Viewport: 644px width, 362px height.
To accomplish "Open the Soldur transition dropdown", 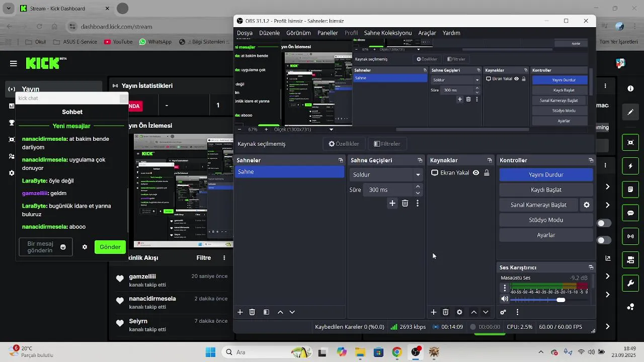I will pyautogui.click(x=386, y=174).
